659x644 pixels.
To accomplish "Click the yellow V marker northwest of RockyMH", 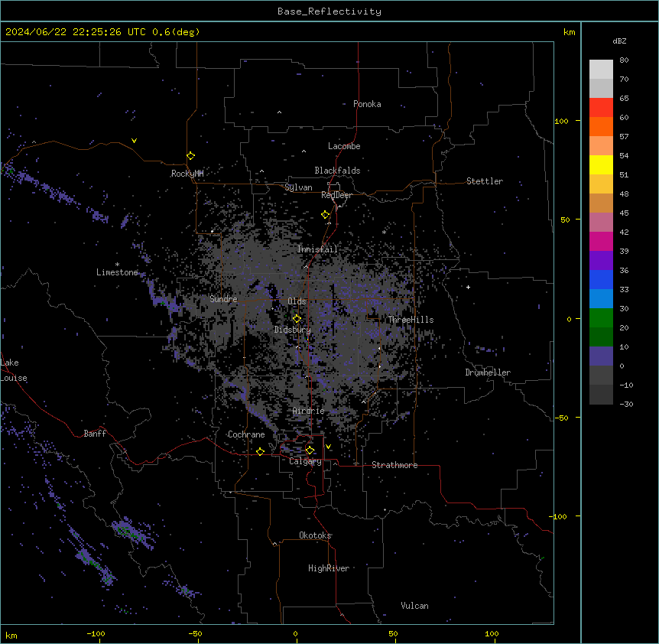I will tap(134, 141).
